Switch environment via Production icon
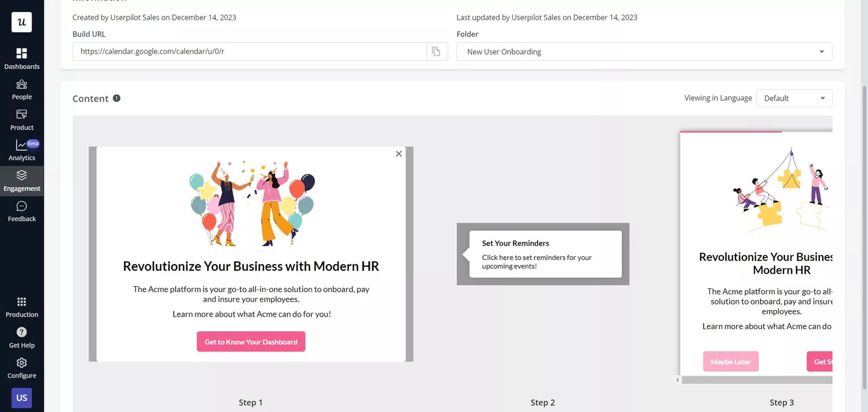 pos(22,307)
